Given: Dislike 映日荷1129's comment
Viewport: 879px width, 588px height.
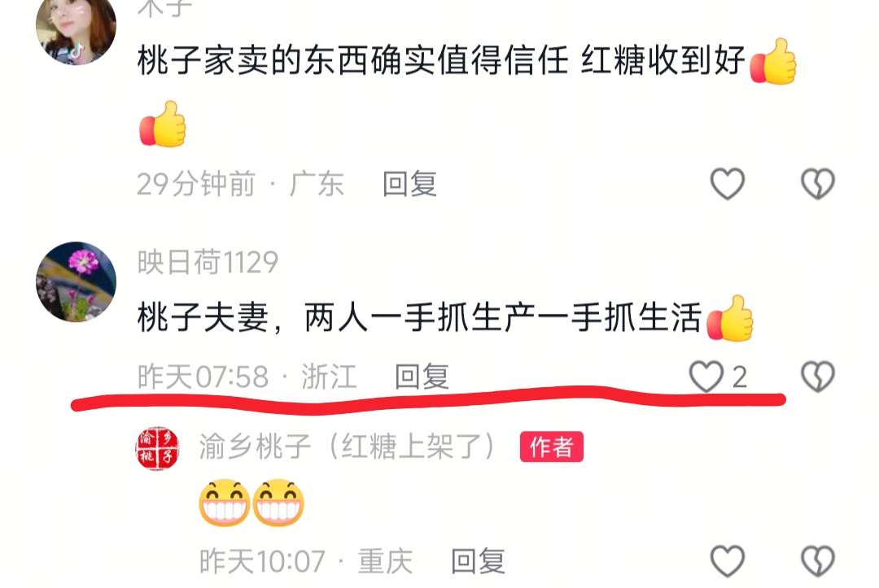Looking at the screenshot, I should point(818,376).
